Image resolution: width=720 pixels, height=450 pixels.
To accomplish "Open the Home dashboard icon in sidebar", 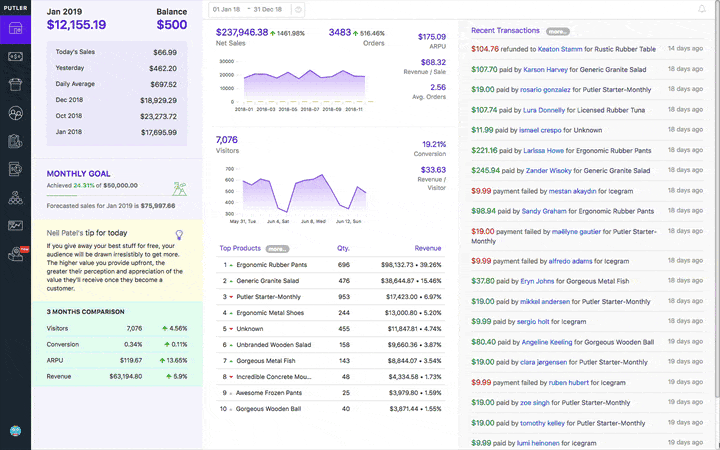I will point(15,28).
